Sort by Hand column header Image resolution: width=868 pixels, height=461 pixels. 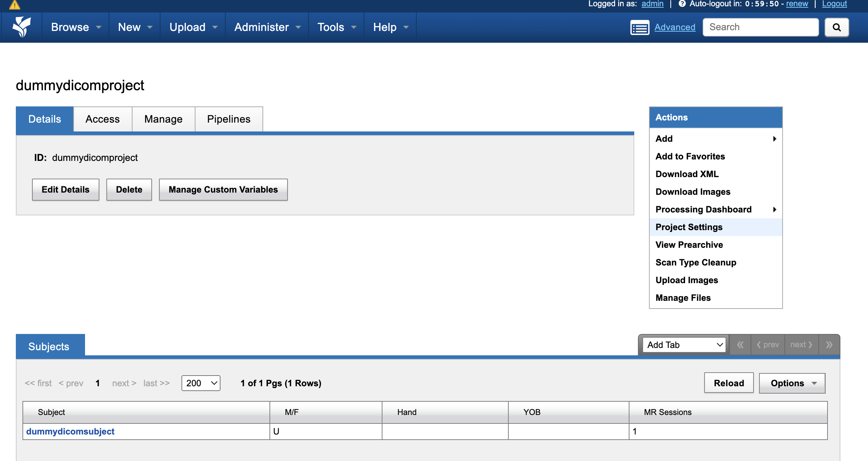coord(445,412)
